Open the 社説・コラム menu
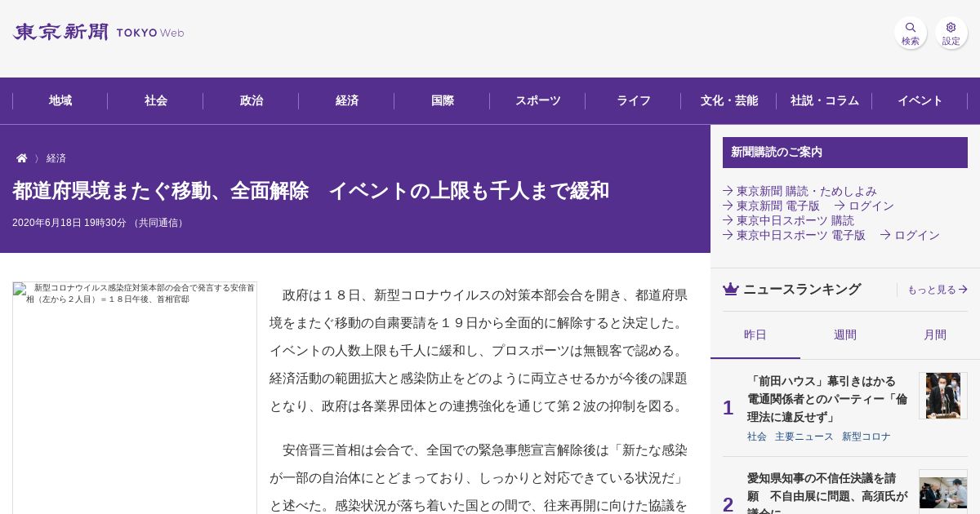 (825, 101)
